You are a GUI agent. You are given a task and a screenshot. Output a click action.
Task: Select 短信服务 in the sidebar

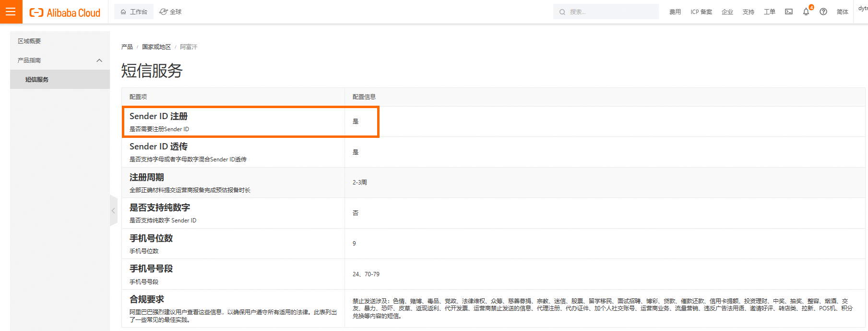(x=60, y=79)
